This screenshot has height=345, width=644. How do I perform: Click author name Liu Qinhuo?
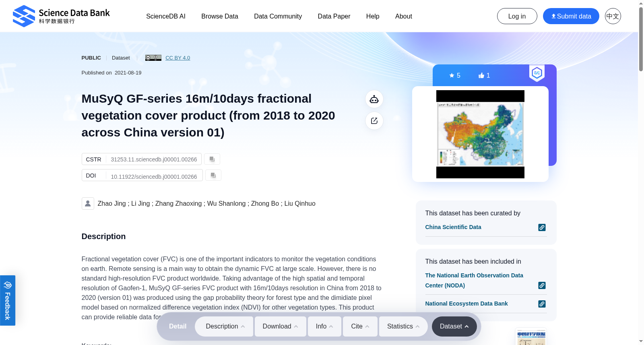pyautogui.click(x=300, y=204)
